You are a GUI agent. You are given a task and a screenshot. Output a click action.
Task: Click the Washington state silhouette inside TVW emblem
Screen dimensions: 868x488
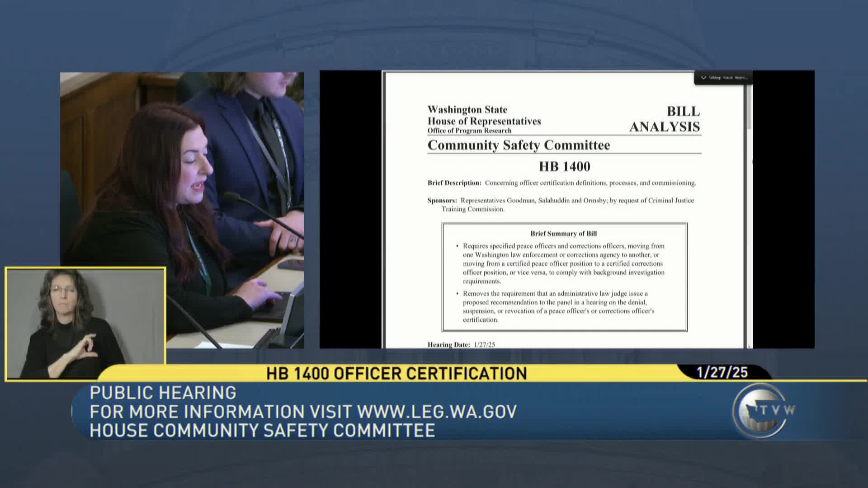[x=750, y=410]
